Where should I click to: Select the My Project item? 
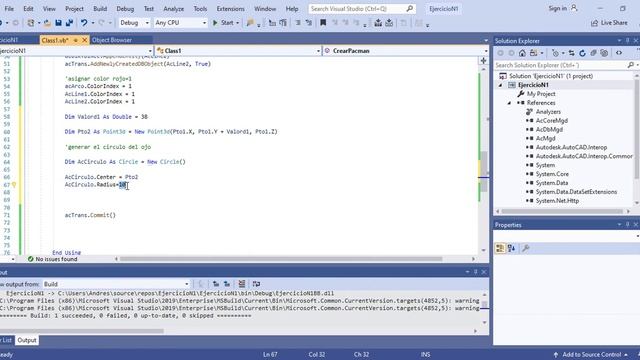[541, 94]
